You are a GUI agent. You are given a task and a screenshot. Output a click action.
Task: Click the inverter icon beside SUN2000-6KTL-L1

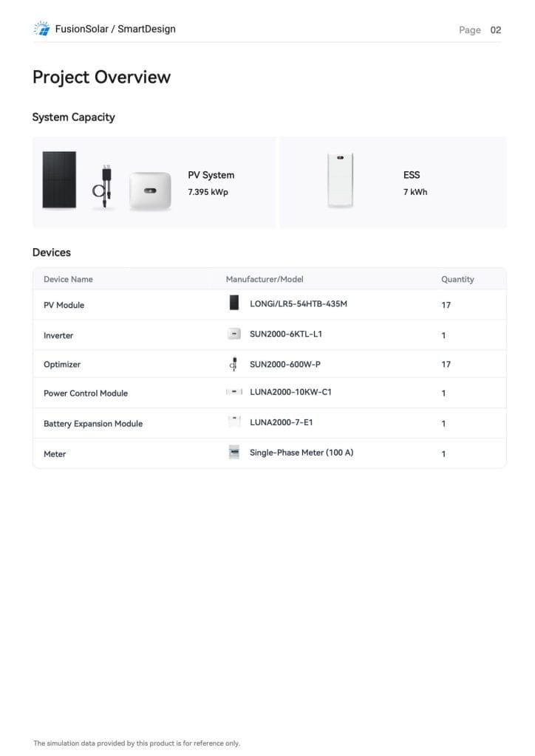tap(234, 334)
